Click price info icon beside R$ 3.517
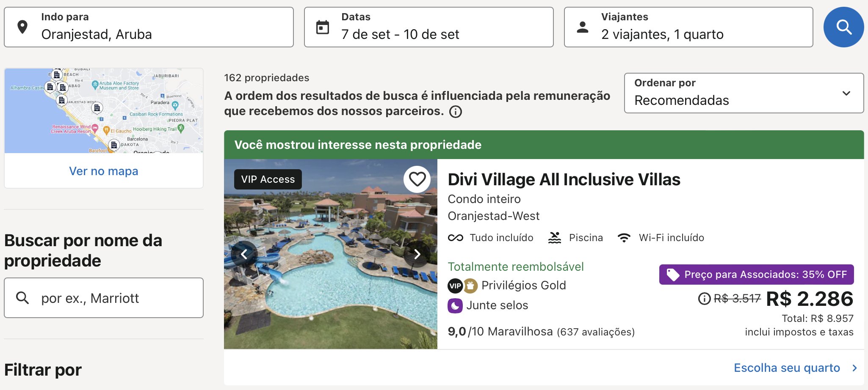The image size is (868, 390). 704,299
